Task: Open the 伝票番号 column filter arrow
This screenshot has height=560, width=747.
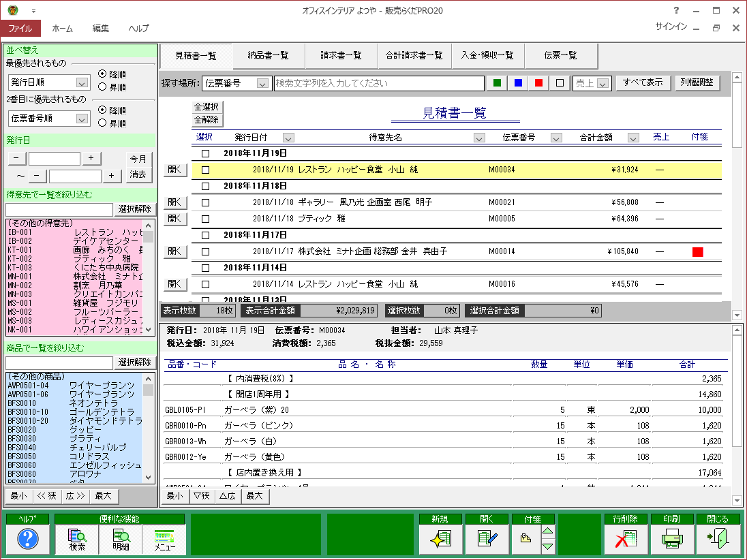Action: point(556,138)
